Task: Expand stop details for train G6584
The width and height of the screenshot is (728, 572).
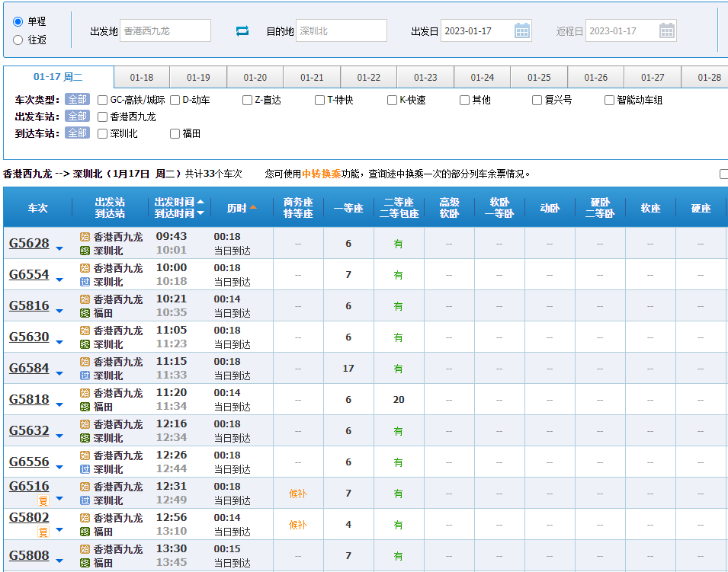Action: pyautogui.click(x=59, y=373)
